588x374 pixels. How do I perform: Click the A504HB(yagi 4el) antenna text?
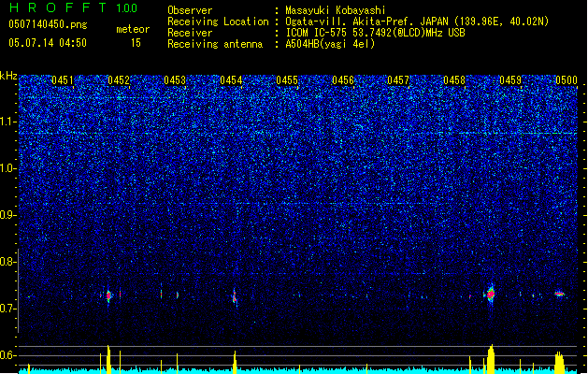(330, 44)
